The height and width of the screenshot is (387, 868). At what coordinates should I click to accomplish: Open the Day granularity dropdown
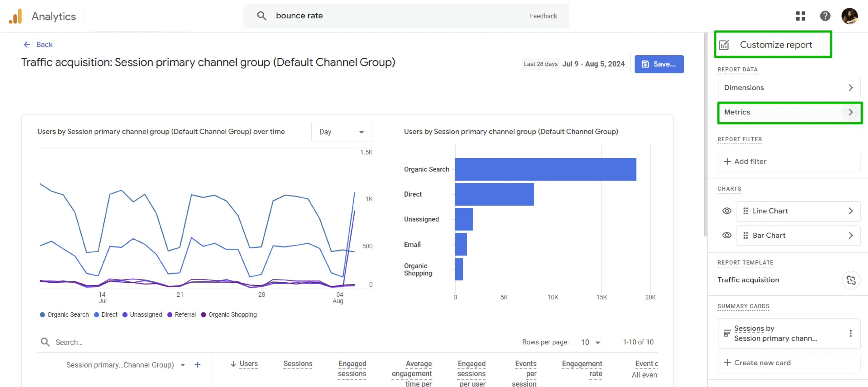click(341, 132)
